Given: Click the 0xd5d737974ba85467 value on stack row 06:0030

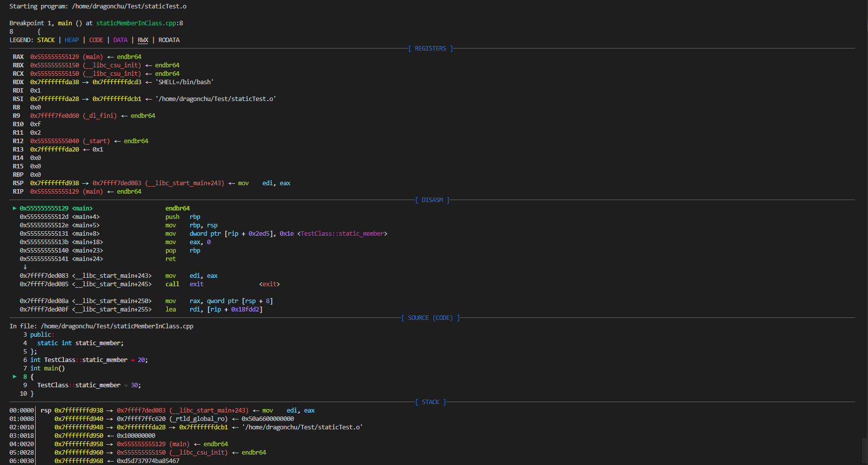Looking at the screenshot, I should [148, 461].
